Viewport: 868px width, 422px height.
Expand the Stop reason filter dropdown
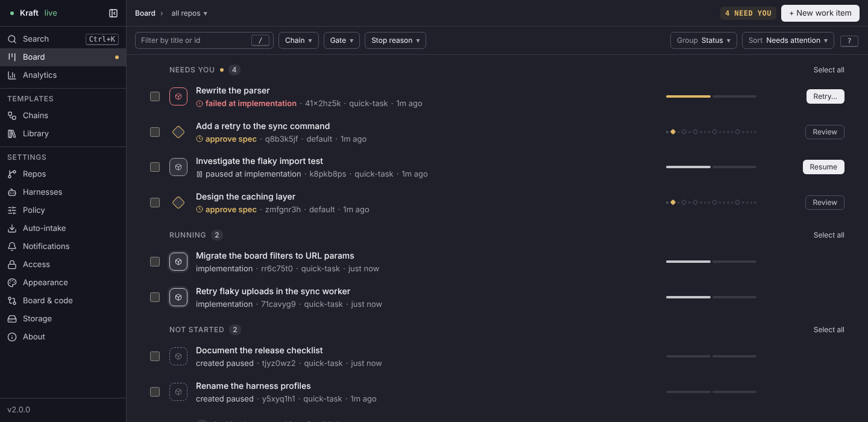(395, 40)
